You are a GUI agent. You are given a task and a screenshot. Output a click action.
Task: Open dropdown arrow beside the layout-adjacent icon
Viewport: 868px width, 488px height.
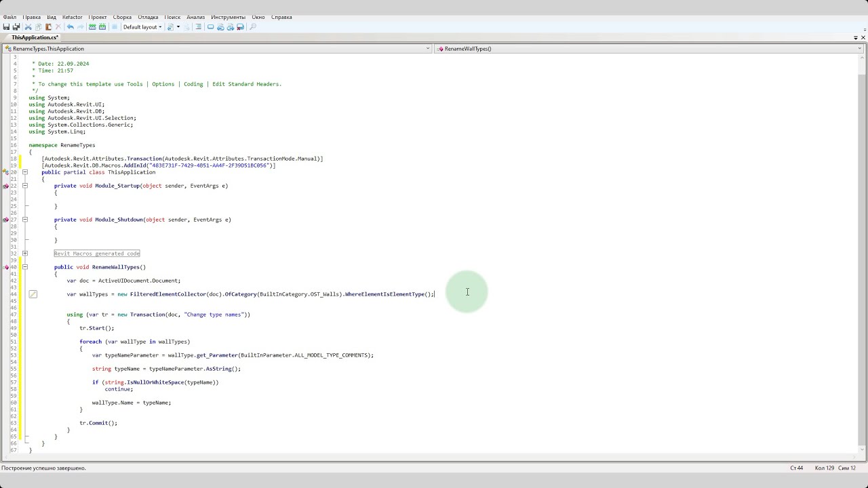click(178, 27)
